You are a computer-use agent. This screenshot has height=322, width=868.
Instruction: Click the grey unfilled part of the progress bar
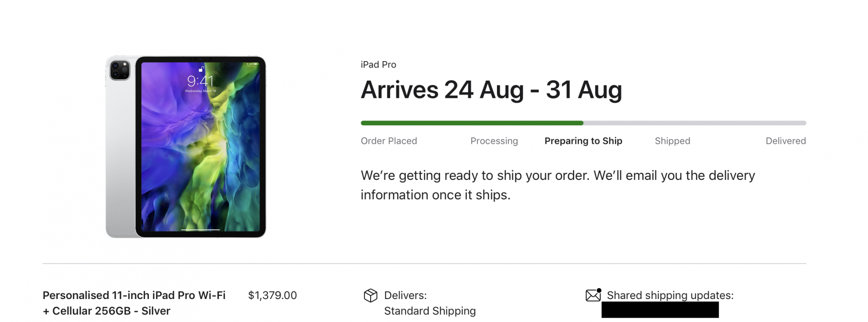694,123
